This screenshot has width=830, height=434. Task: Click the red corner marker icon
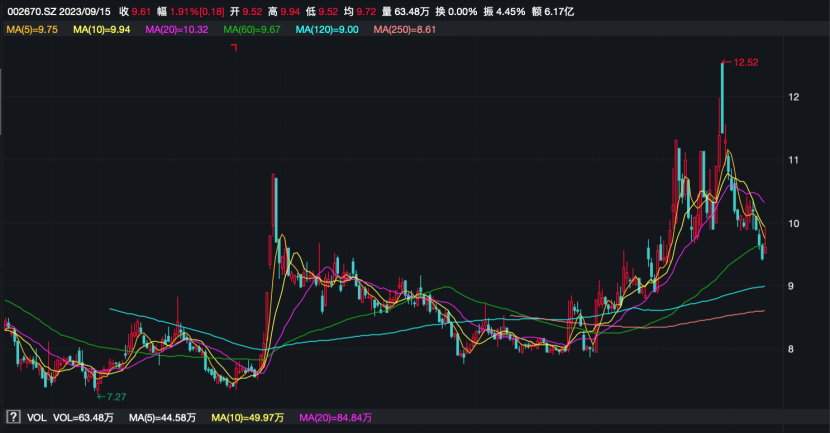tap(234, 48)
